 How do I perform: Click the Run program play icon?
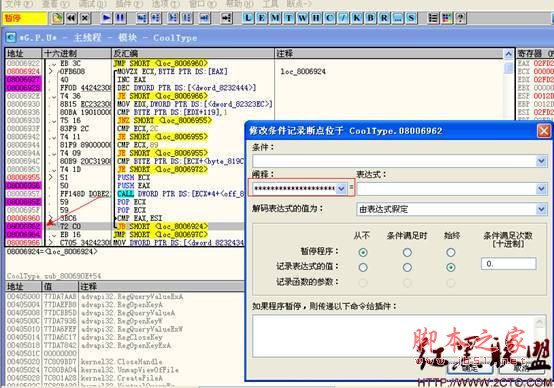click(106, 18)
